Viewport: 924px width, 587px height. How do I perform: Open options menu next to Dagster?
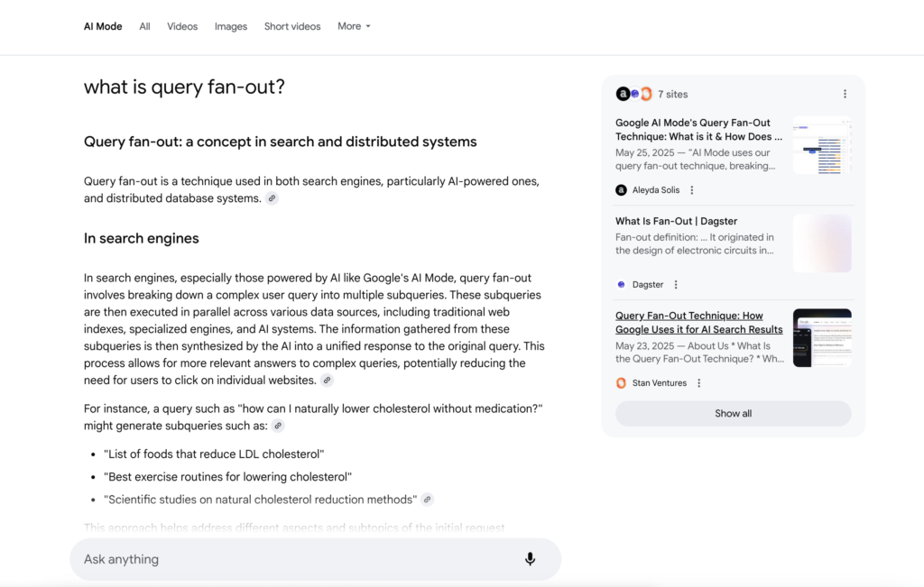click(676, 284)
